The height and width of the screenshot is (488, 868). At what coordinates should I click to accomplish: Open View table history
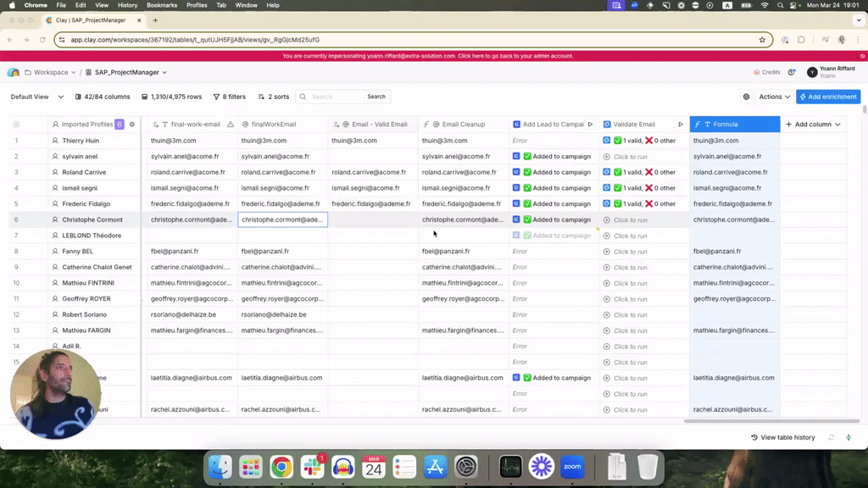click(x=783, y=437)
